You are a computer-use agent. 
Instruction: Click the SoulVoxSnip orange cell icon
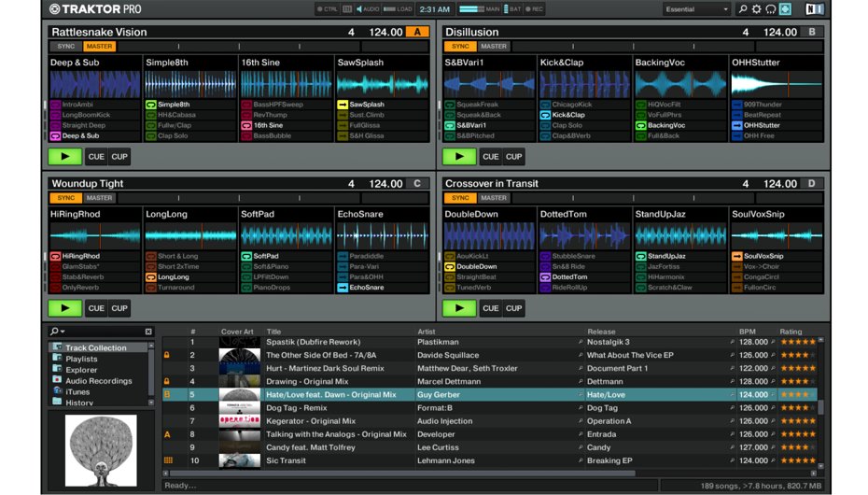tap(736, 256)
